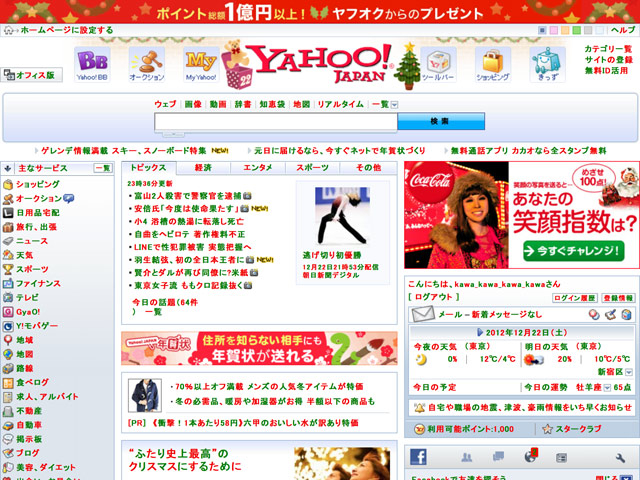
Task: Choose the pink theme color swatch
Action: [x=553, y=30]
